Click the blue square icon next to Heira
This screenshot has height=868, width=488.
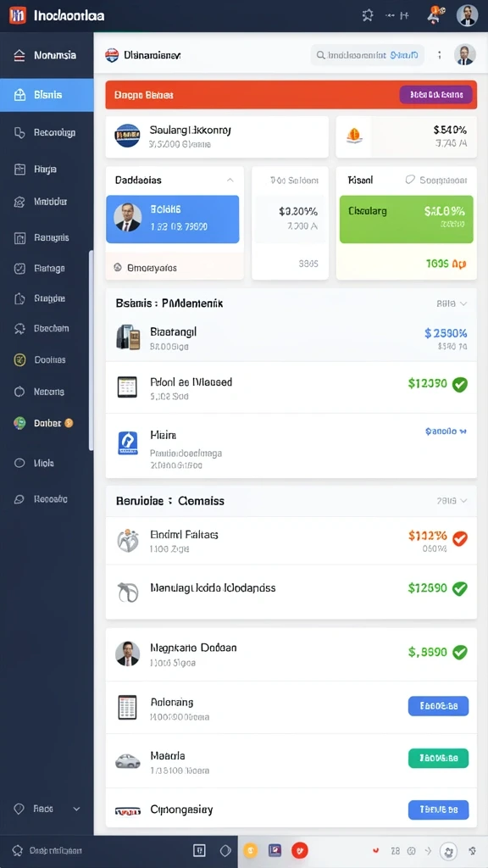pyautogui.click(x=128, y=443)
